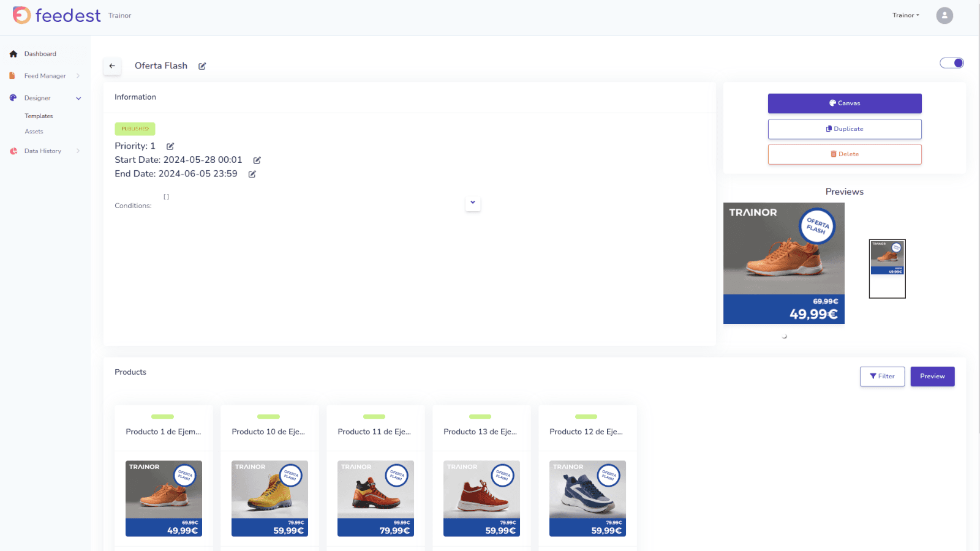Screen dimensions: 980x551
Task: Click the Dashboard home icon
Action: point(13,54)
